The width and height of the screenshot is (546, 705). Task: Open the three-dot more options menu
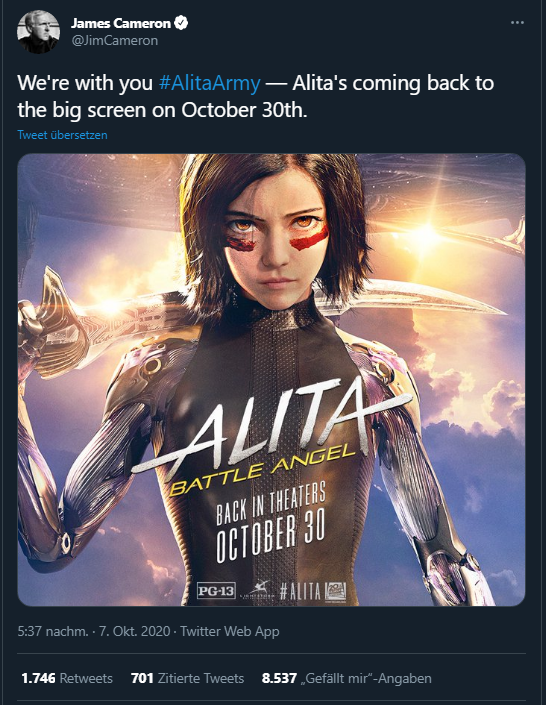[x=517, y=22]
